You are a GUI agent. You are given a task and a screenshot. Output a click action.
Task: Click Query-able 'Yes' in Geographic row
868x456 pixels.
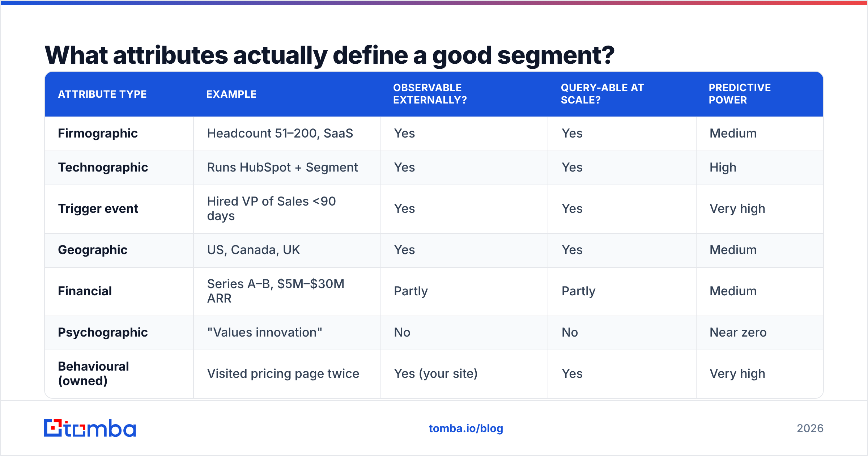tap(572, 250)
